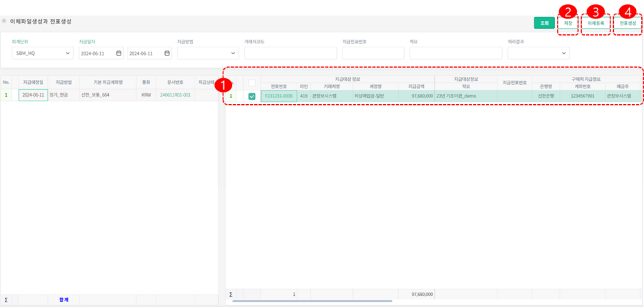Viewport: 644px width, 307px height.
Task: Click the 적요 filter input field
Action: click(x=451, y=53)
